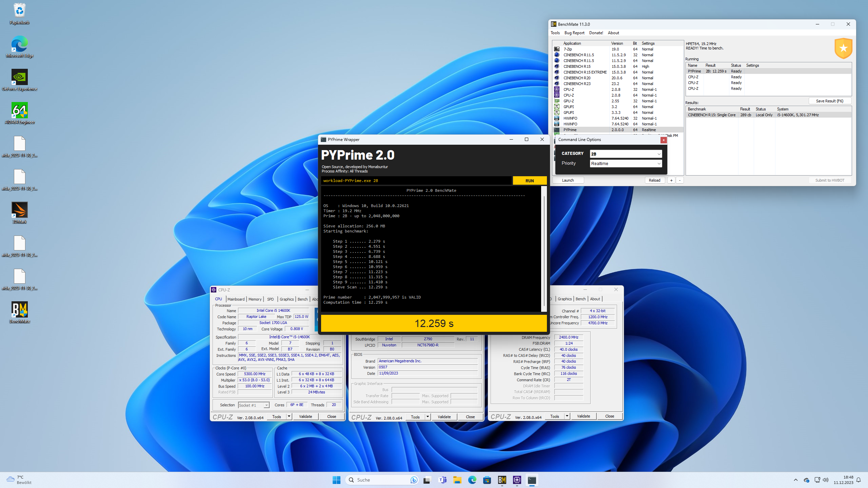Screen dimensions: 868x488
Task: Click the gold shield badge in BenchMate
Action: click(843, 48)
